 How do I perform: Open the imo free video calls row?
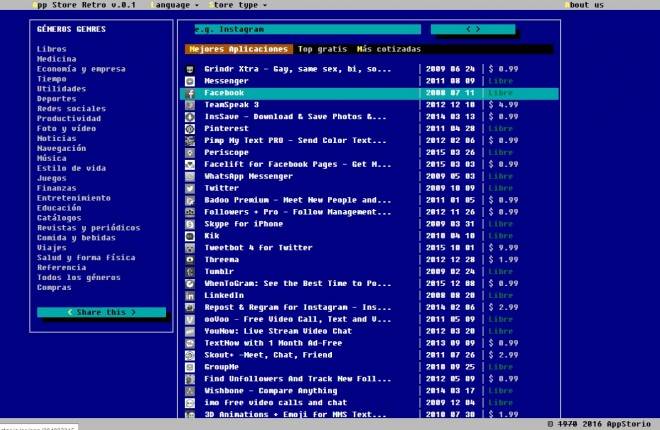[x=370, y=403]
